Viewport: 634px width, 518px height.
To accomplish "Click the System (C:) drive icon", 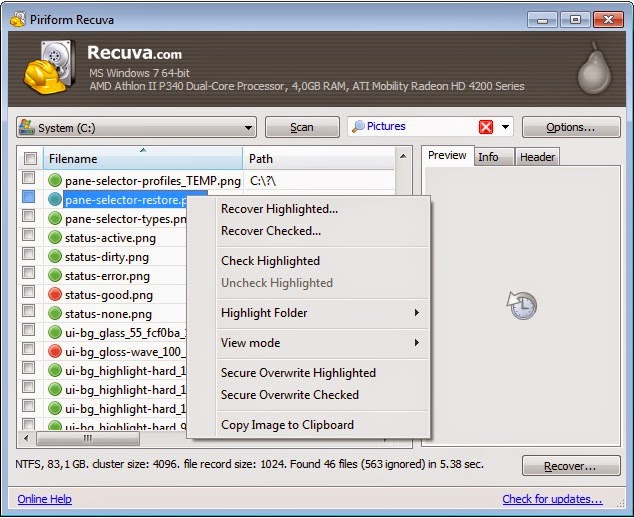I will (27, 127).
